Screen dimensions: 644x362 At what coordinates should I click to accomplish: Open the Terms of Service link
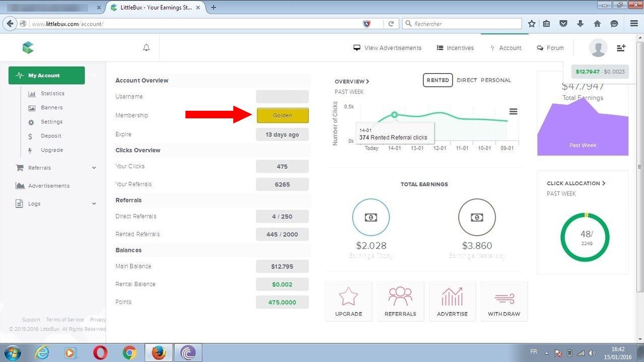point(65,320)
